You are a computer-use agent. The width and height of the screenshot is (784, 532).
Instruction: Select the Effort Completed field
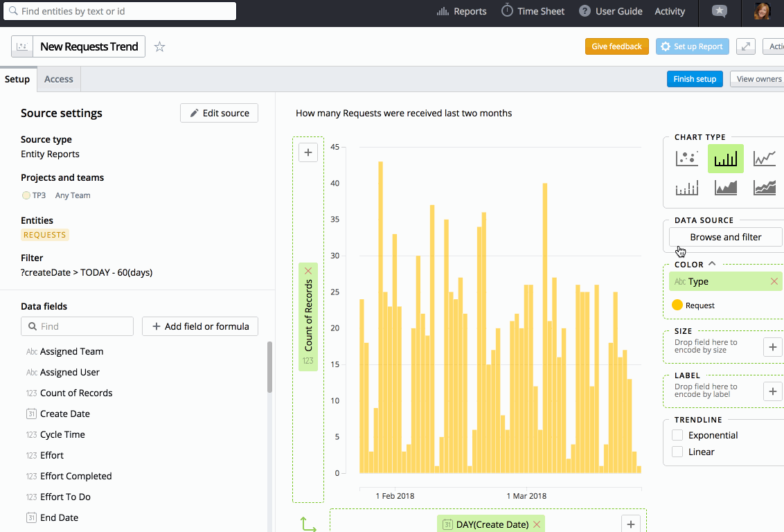tap(76, 476)
